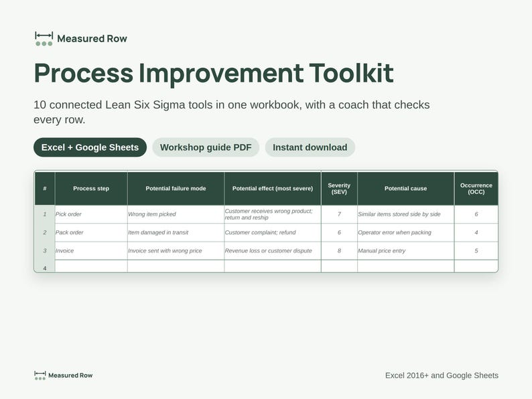Select the severity value 7 cell
This screenshot has height=399, width=532.
pos(339,214)
